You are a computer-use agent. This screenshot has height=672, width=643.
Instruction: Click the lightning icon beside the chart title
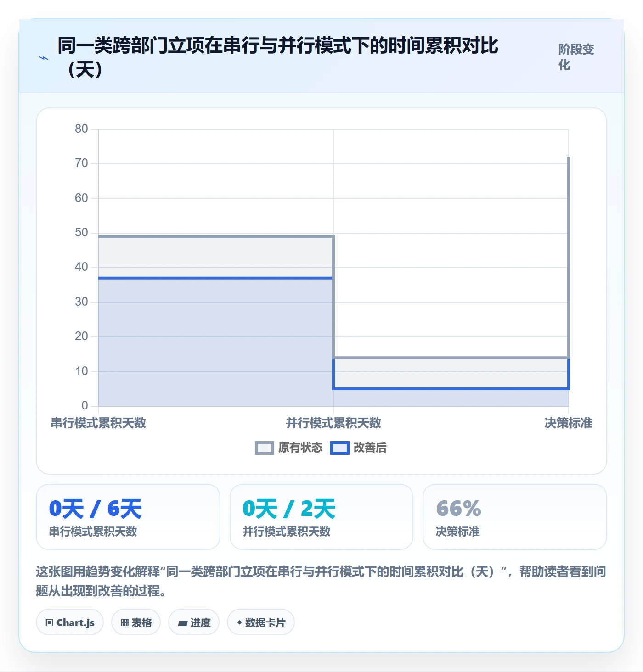(44, 58)
